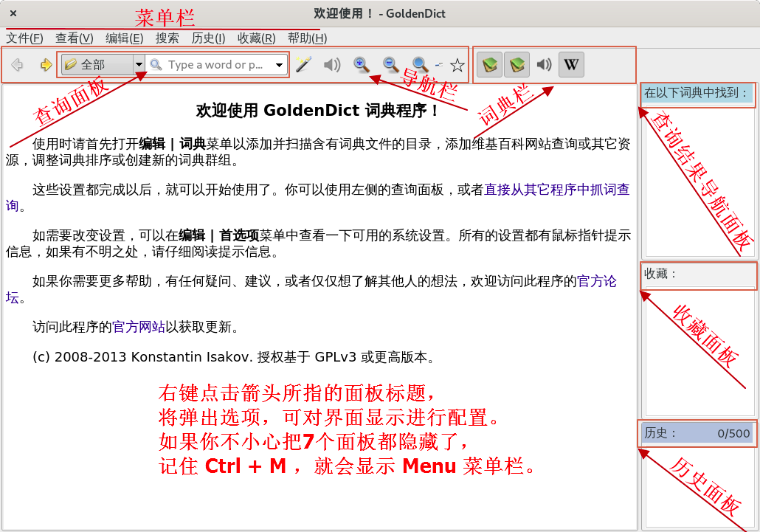The width and height of the screenshot is (760, 532).
Task: Open the 官方网站 website link
Action: pos(139,327)
